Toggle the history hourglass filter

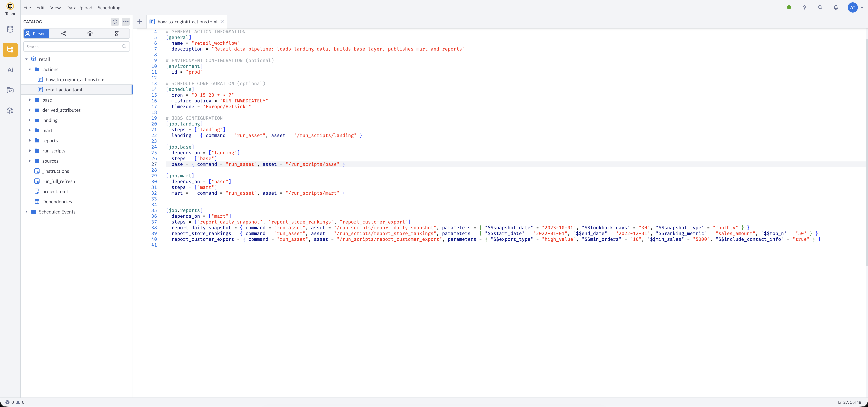[117, 33]
